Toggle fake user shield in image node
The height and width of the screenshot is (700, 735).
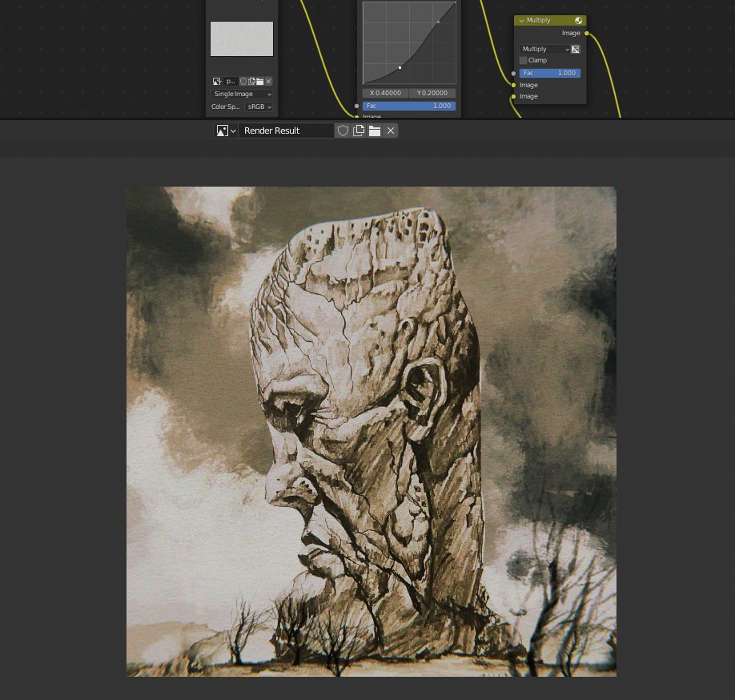click(x=243, y=82)
